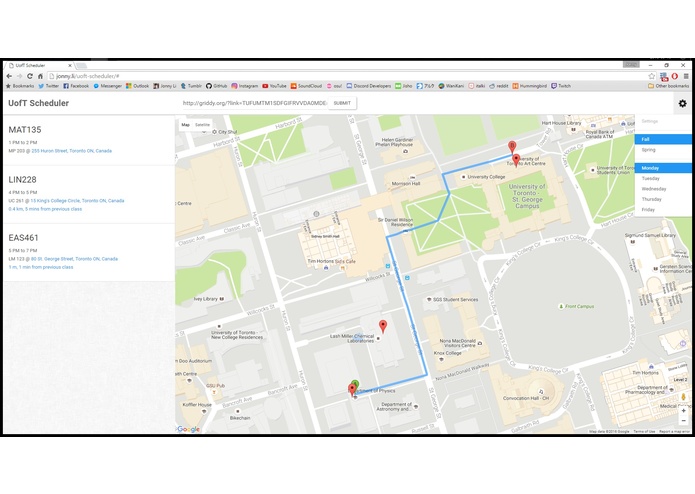Click the browser address bar
Screen dimensions: 695x494
[x=346, y=76]
